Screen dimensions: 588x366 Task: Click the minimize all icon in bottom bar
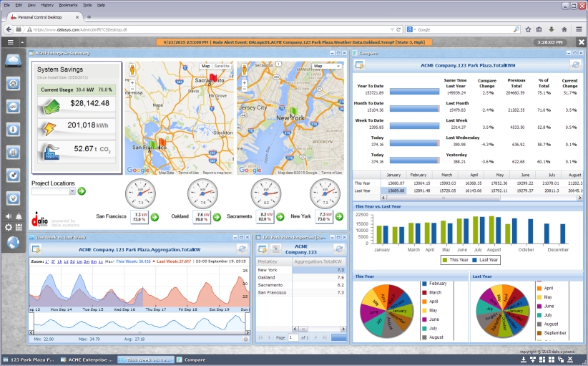tap(523, 360)
